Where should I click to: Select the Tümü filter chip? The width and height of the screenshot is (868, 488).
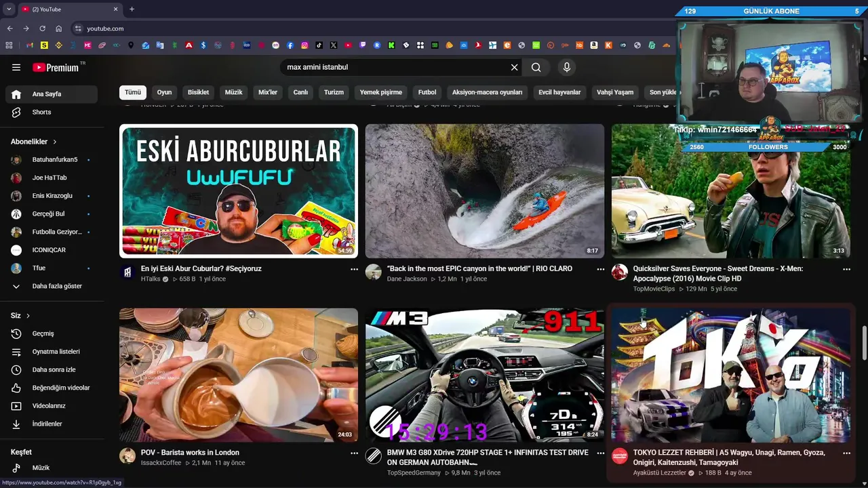tap(133, 92)
